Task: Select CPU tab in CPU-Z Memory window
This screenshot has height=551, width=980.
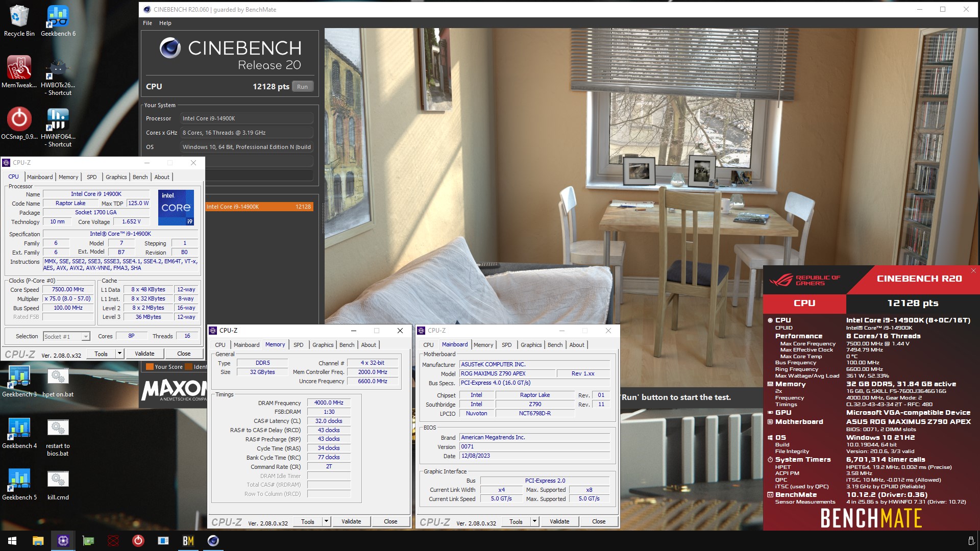Action: pyautogui.click(x=220, y=345)
